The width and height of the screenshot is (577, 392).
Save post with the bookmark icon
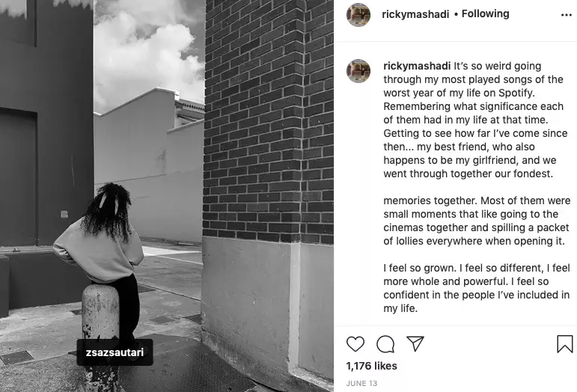tap(564, 344)
